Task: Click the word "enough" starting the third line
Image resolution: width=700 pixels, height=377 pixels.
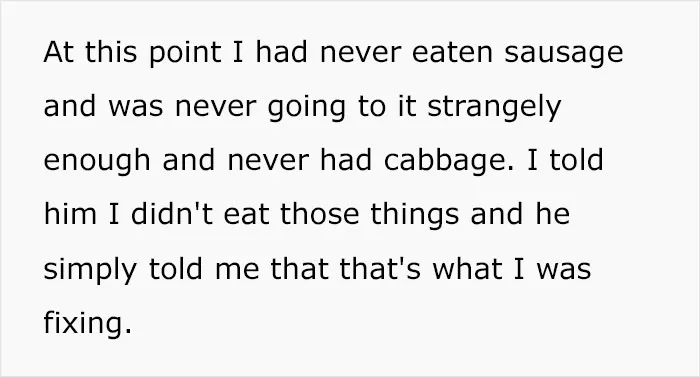Action: [x=97, y=161]
